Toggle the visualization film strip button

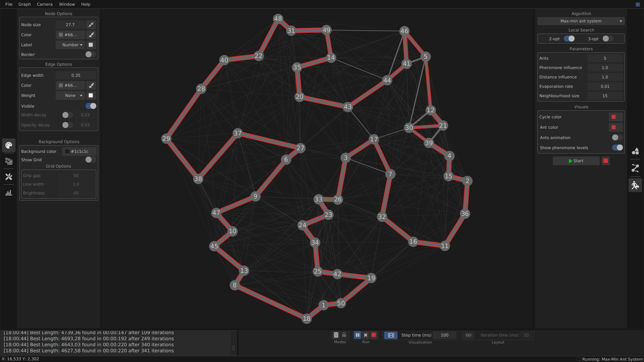(x=391, y=335)
